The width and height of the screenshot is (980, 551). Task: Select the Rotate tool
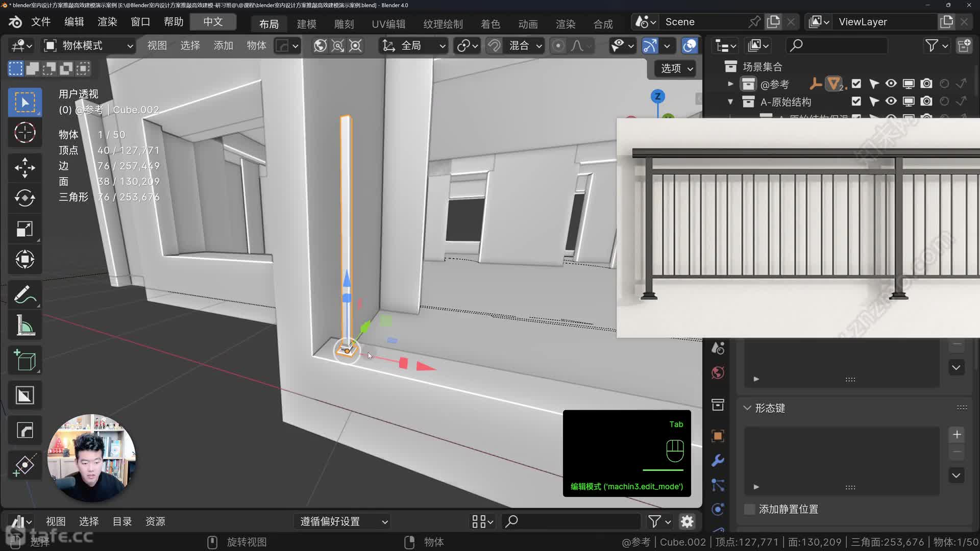pyautogui.click(x=24, y=198)
